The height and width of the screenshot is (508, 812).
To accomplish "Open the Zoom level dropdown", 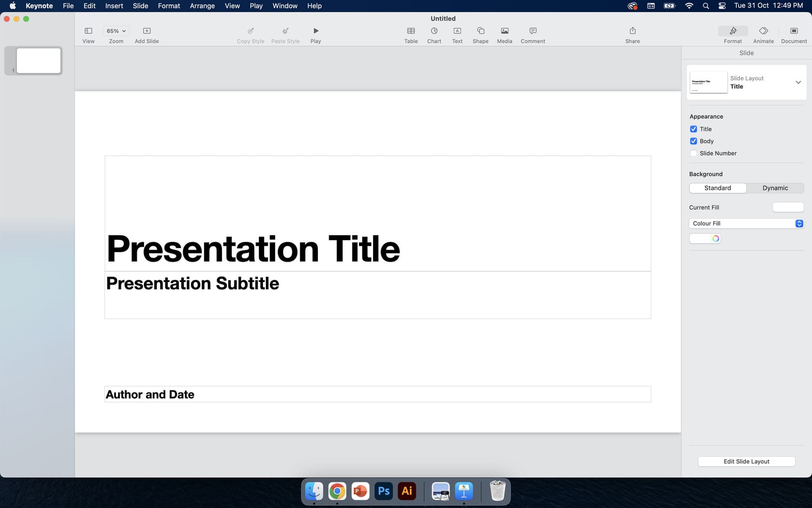I will pos(115,30).
